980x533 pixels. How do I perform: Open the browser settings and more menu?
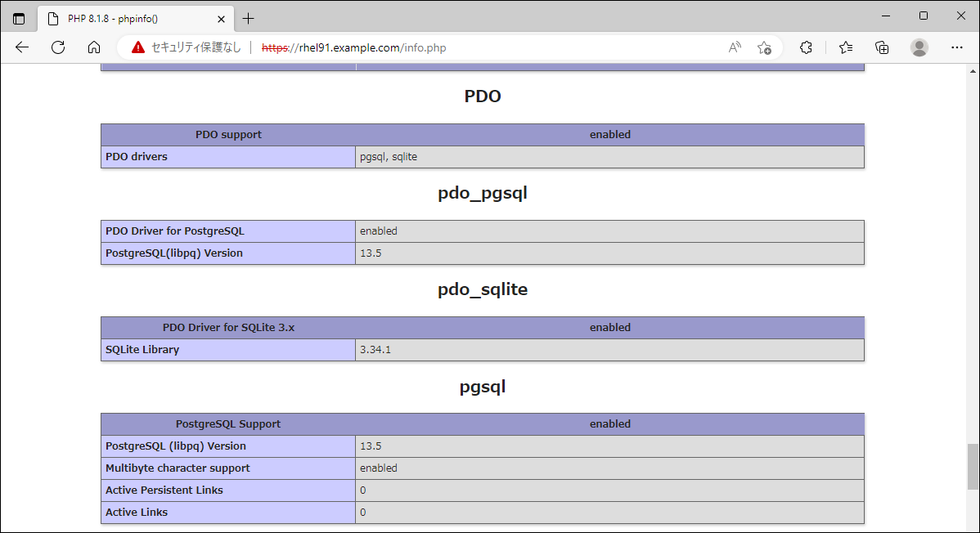click(x=957, y=47)
